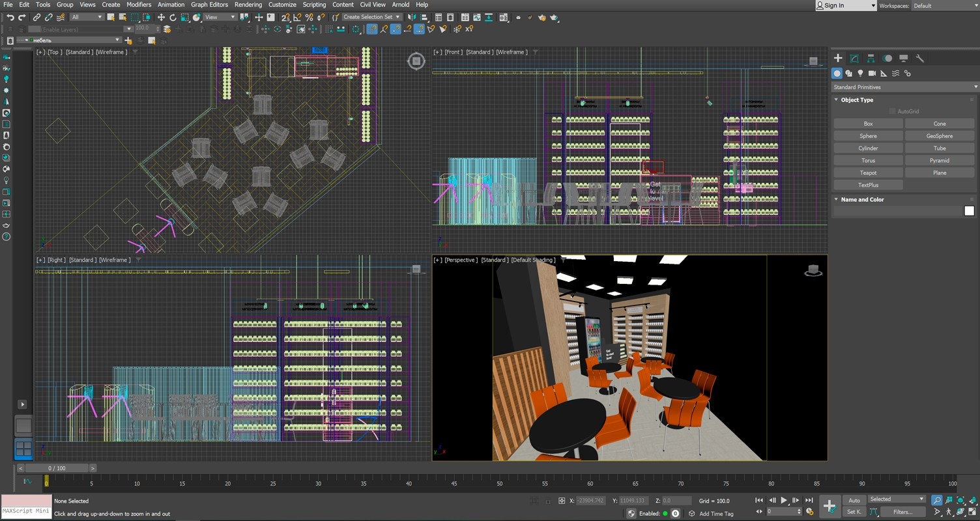Select the Select and Uniform Scale tool

(x=184, y=18)
